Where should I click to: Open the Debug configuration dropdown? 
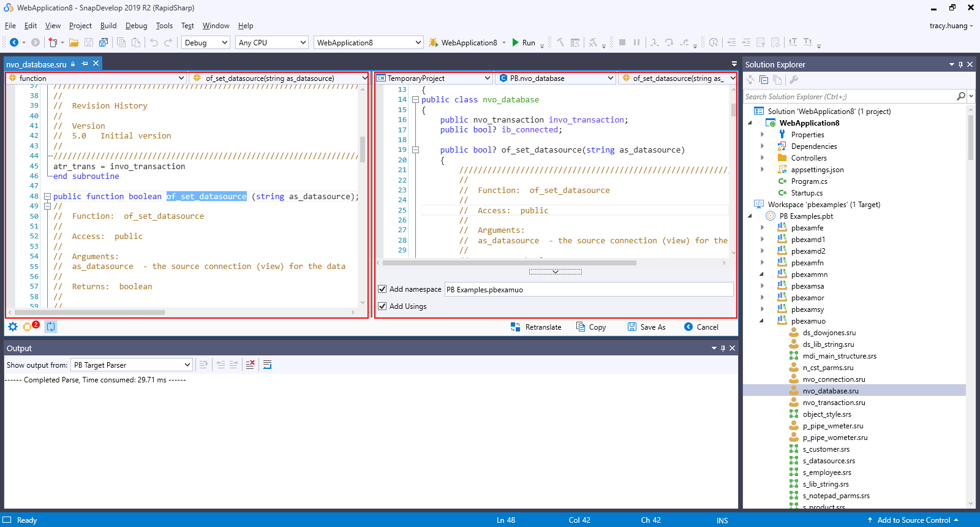(x=206, y=42)
